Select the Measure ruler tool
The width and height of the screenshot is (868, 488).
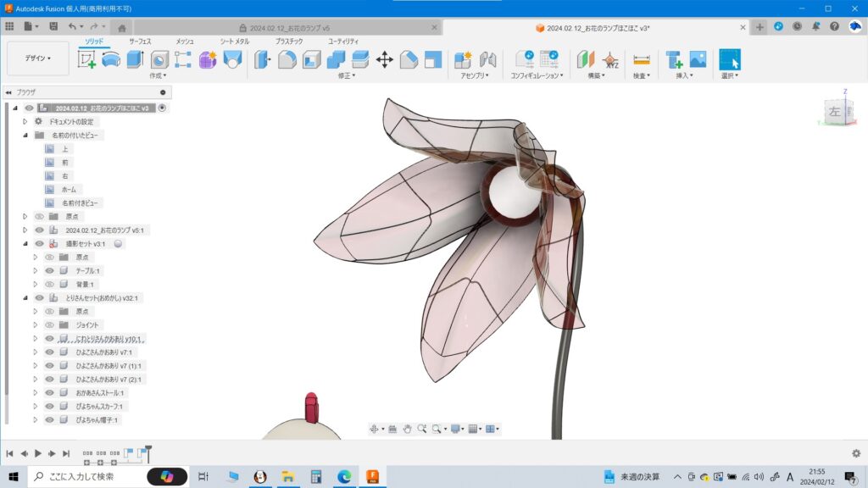(641, 59)
